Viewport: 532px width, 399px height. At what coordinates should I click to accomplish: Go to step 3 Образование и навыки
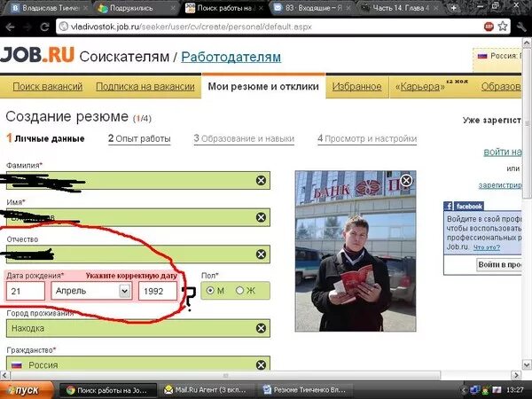tap(244, 138)
